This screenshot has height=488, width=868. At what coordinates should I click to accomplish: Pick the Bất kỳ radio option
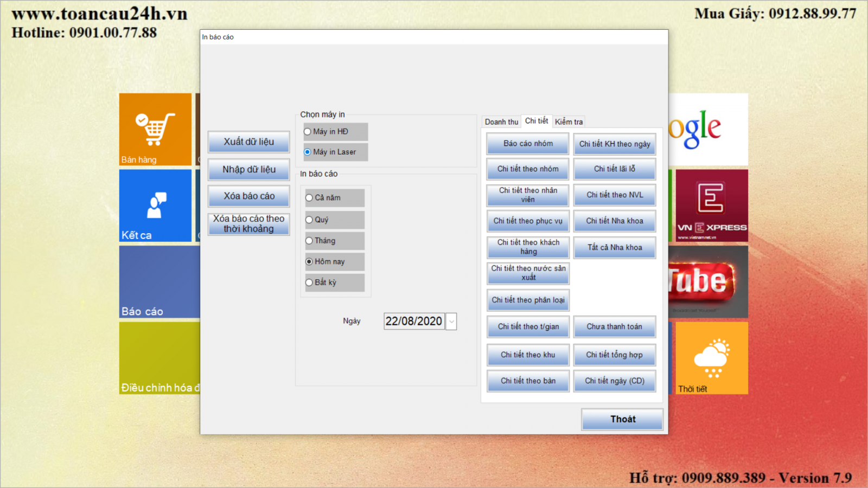[309, 282]
